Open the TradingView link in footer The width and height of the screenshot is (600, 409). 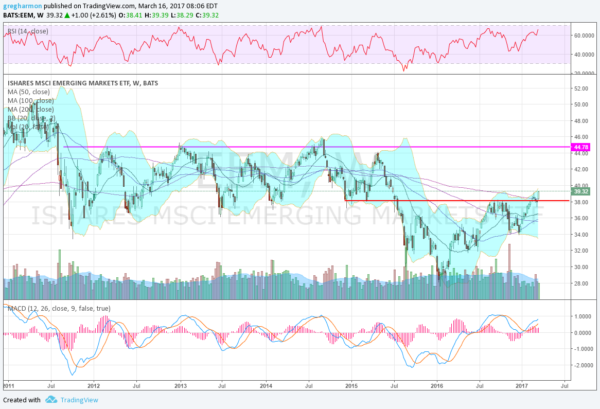point(79,400)
